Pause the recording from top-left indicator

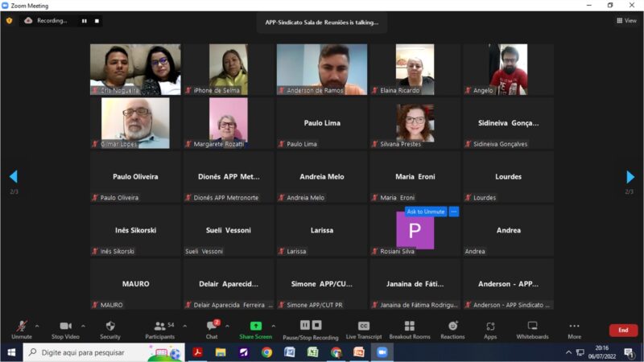84,21
